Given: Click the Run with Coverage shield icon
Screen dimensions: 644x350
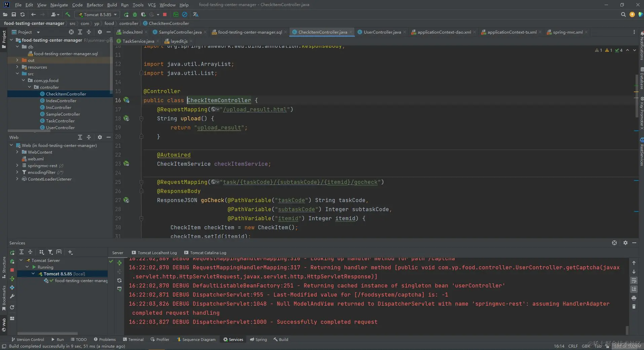Looking at the screenshot, I should tap(144, 14).
